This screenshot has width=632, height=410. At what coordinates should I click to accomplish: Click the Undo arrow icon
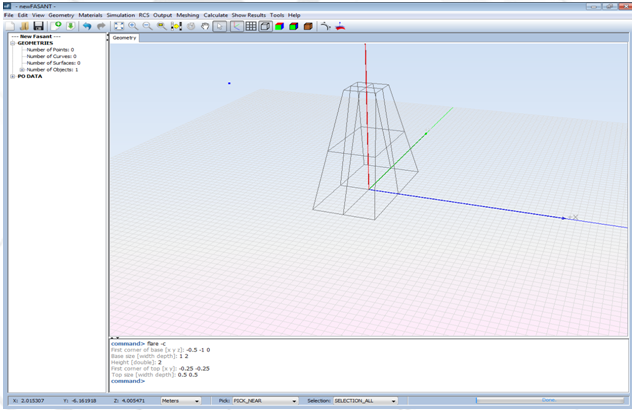tap(87, 26)
